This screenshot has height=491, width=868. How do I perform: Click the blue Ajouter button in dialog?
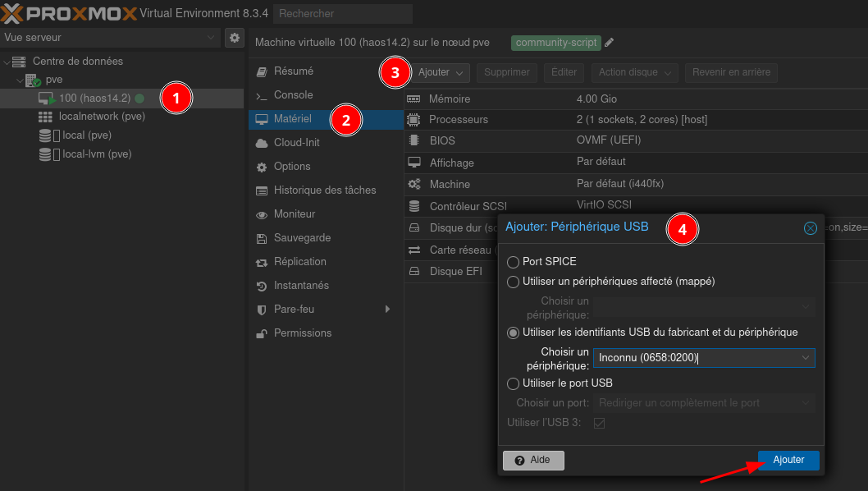click(788, 460)
